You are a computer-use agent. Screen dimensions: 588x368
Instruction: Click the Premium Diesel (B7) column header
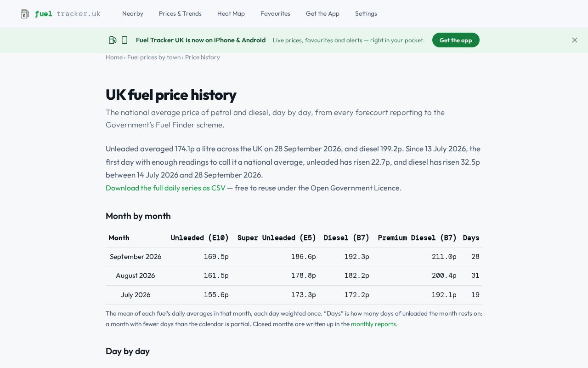(417, 238)
